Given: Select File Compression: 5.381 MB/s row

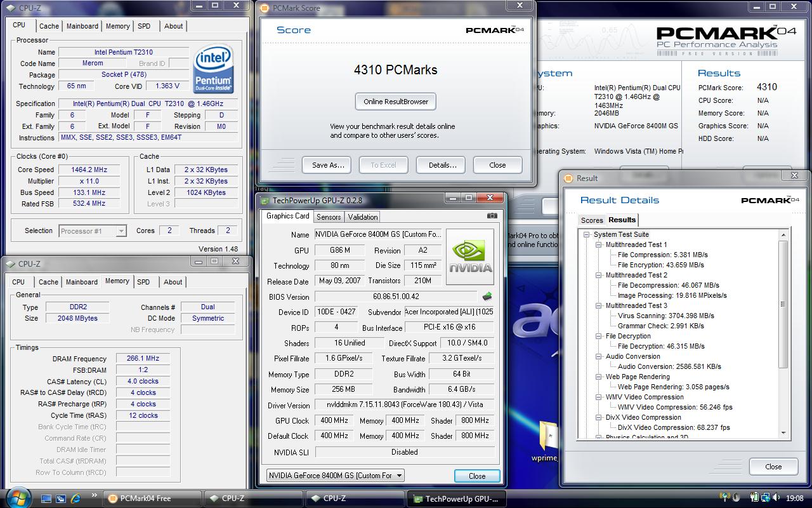Looking at the screenshot, I should 662,255.
